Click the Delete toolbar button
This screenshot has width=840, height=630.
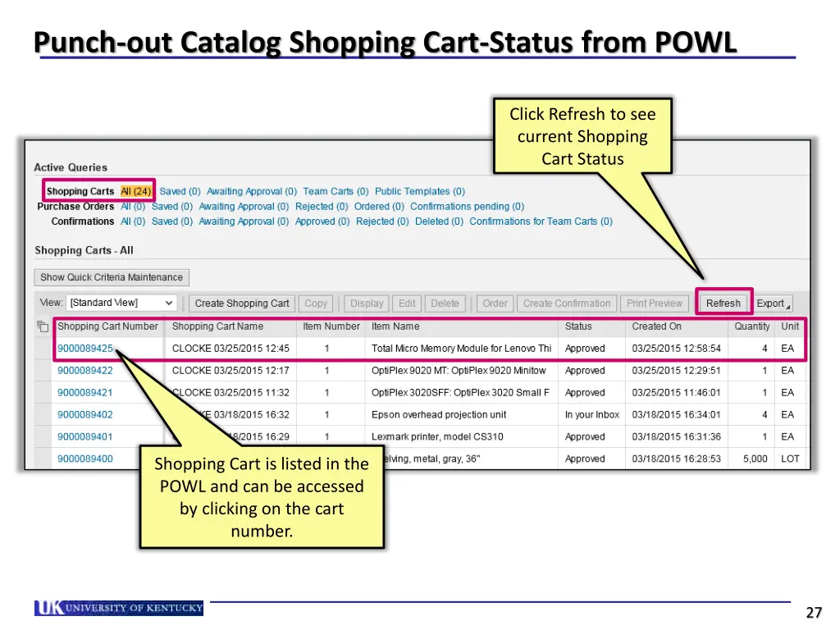(445, 304)
